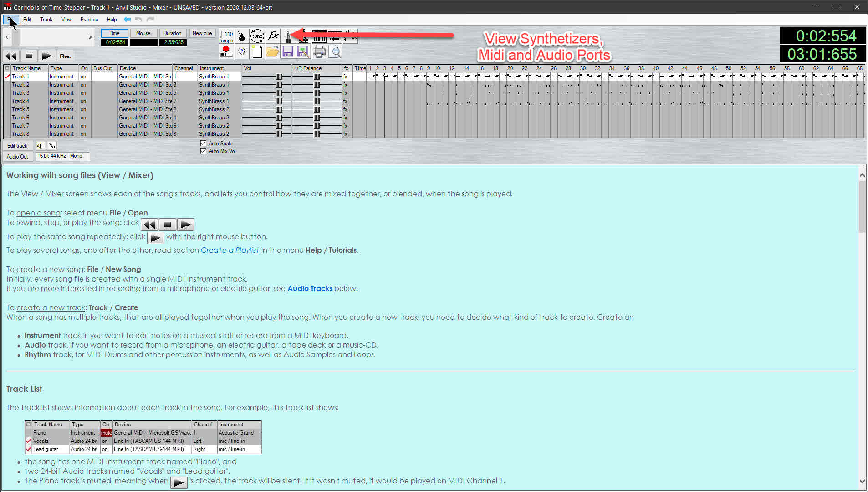Click the redo arrow in menu bar
The image size is (868, 492).
tap(150, 19)
